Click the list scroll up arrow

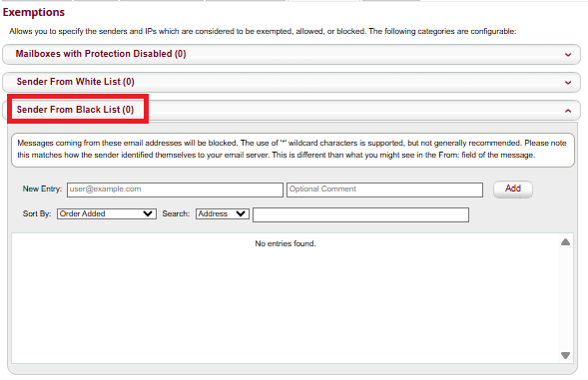point(565,242)
